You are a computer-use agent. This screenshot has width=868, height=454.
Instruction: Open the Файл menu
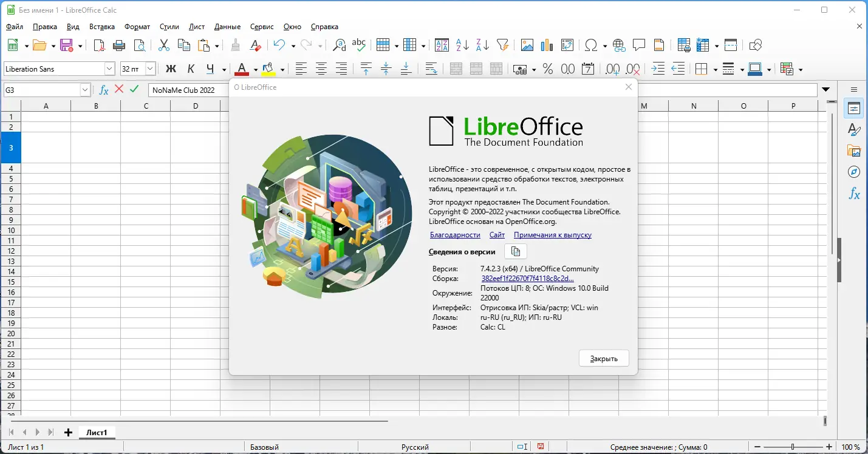(x=15, y=27)
